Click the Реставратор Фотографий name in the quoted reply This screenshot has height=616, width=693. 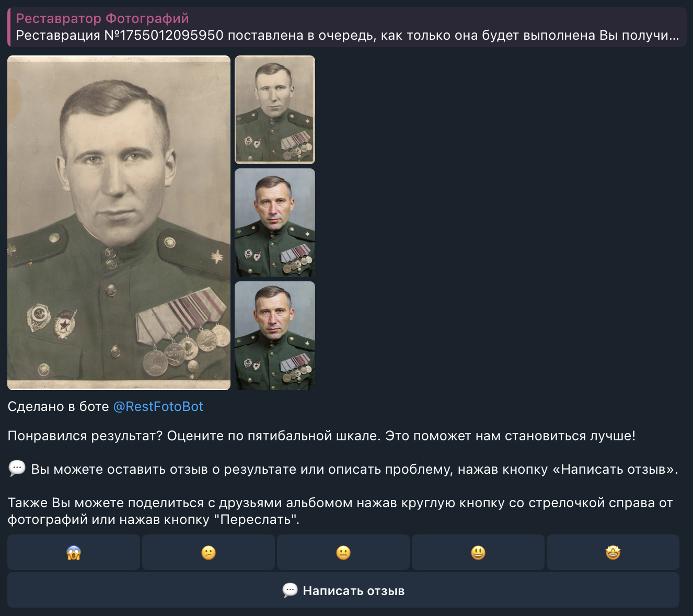point(102,18)
